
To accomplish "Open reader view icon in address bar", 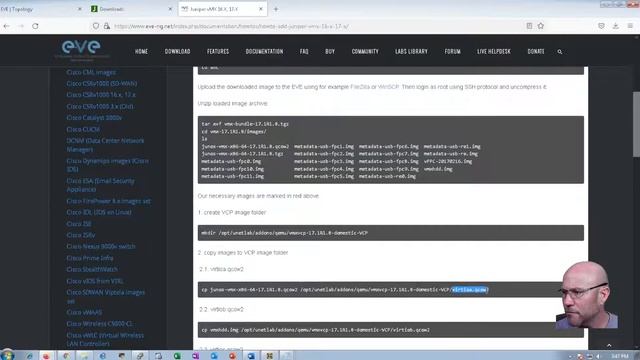I will coord(529,26).
